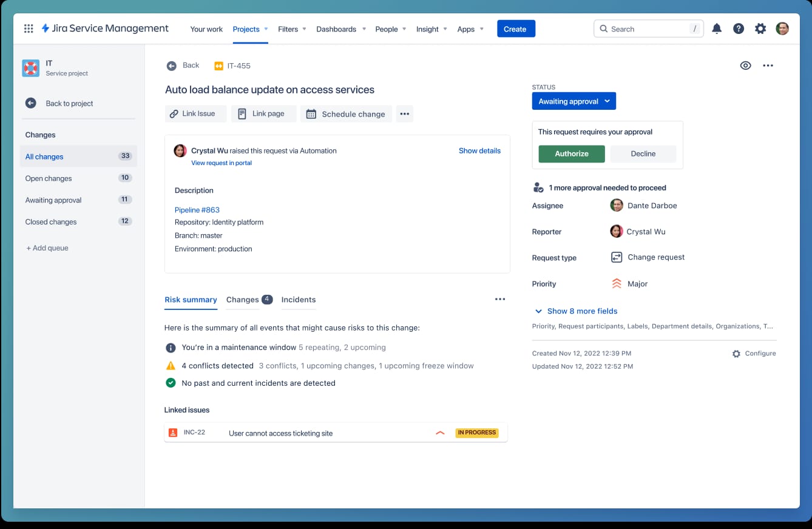Open linked issue INC-22 row

click(336, 433)
